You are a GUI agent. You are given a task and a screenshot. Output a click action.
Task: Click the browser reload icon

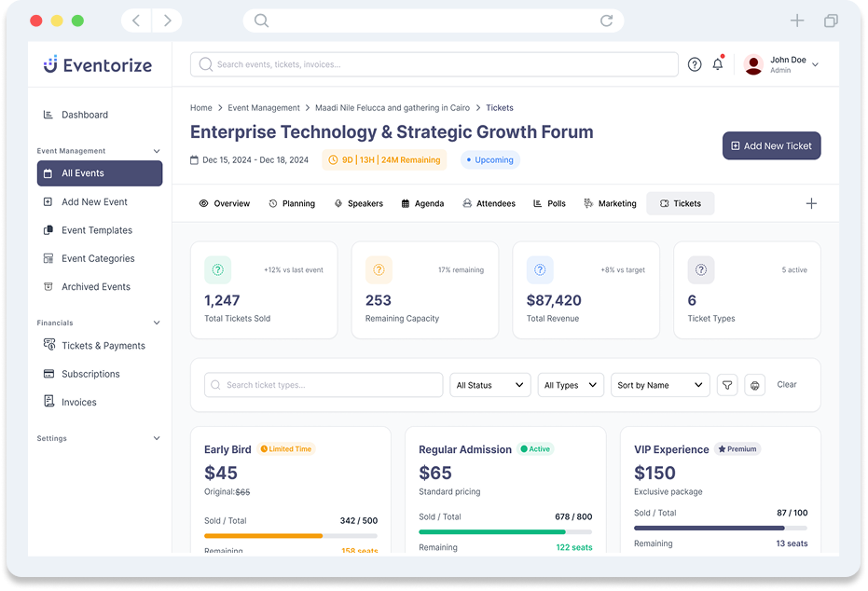click(x=606, y=21)
